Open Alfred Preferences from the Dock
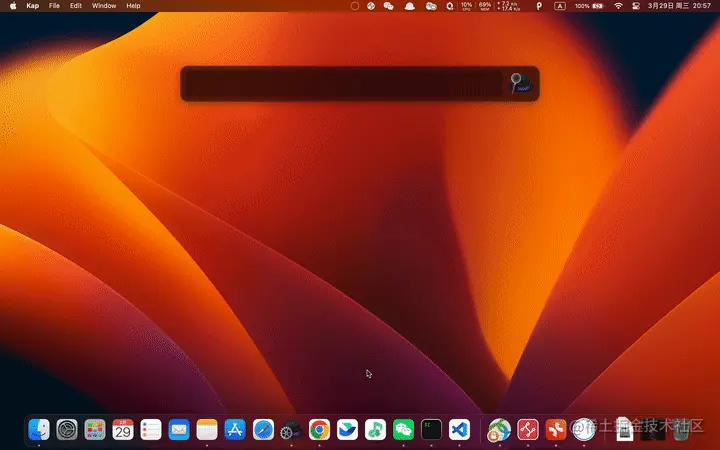The width and height of the screenshot is (720, 450). tap(291, 430)
